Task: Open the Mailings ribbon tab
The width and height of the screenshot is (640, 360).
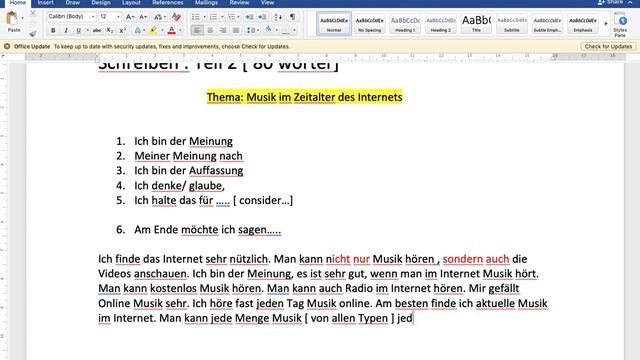Action: pyautogui.click(x=206, y=2)
